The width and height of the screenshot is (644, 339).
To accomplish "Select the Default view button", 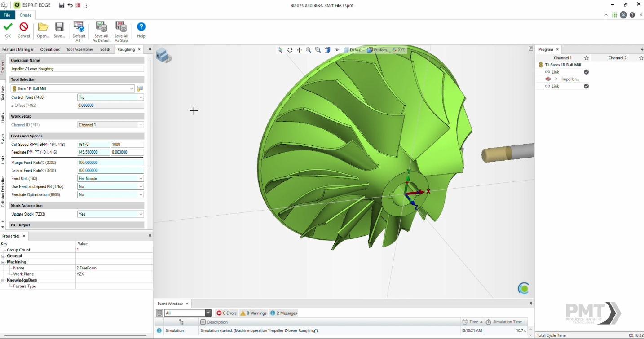I will pos(353,50).
